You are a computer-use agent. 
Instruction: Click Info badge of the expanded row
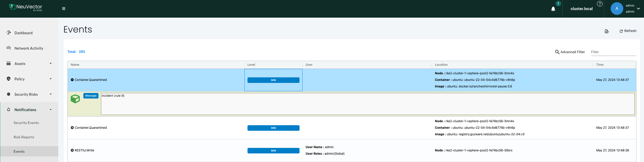(x=273, y=80)
